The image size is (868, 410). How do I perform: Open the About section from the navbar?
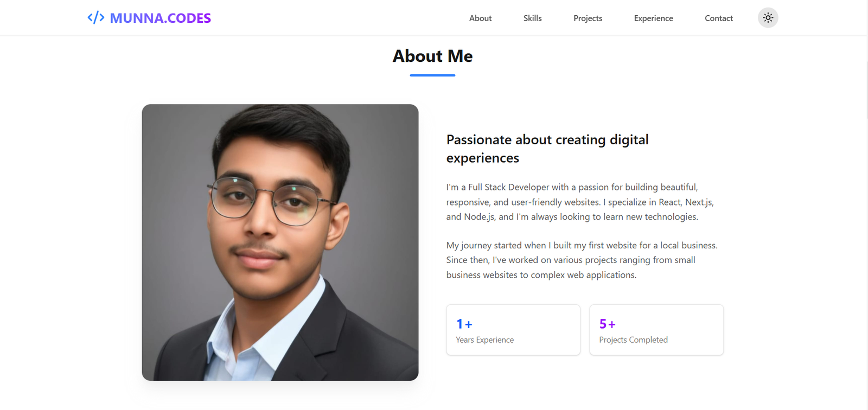(480, 18)
